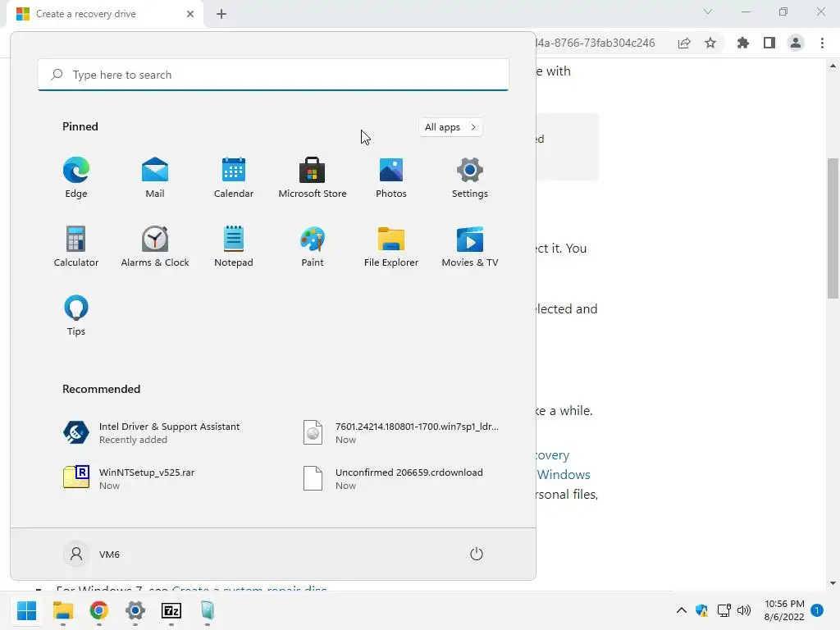The width and height of the screenshot is (840, 630).
Task: Focus the Type here to search box
Action: (x=273, y=75)
